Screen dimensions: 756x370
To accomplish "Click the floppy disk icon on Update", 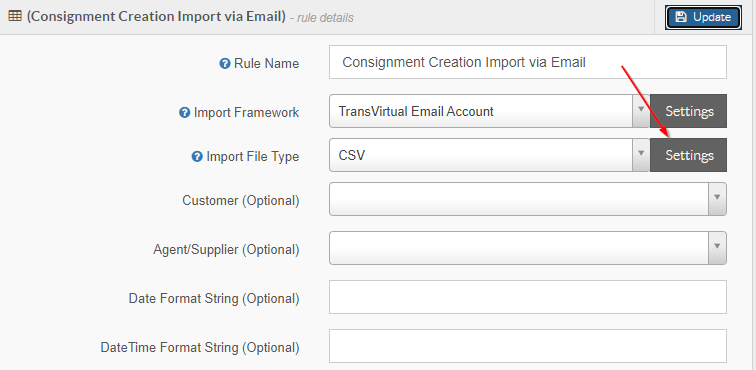I will (x=681, y=17).
